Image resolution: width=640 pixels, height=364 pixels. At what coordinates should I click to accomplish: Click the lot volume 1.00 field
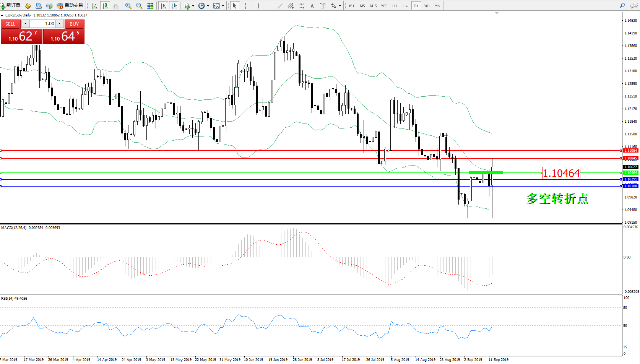[x=43, y=24]
